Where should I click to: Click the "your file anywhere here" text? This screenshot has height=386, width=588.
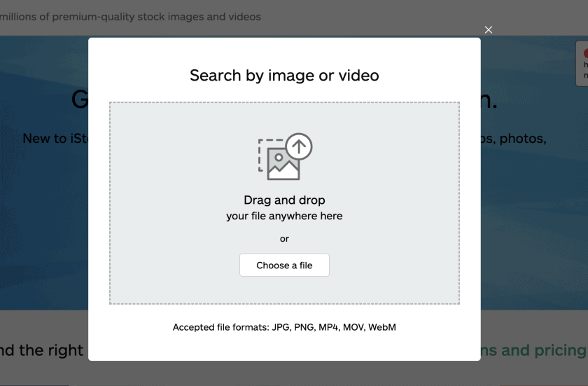pyautogui.click(x=284, y=216)
